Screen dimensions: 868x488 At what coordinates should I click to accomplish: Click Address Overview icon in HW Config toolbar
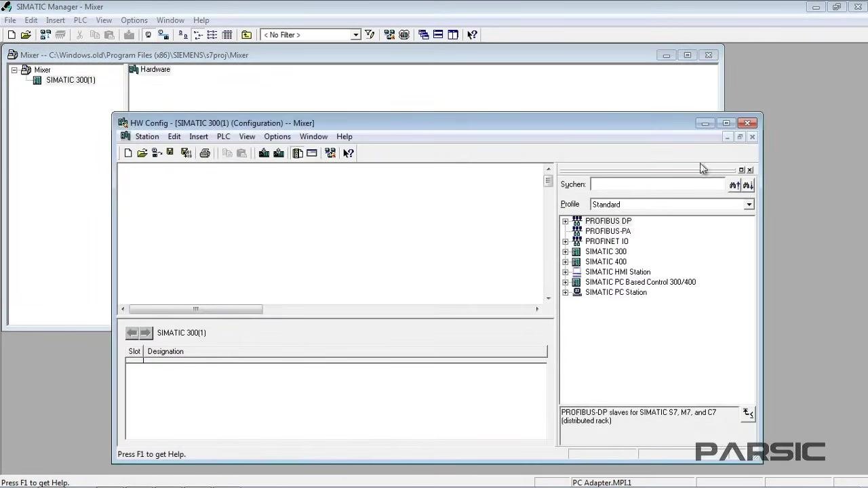pos(312,153)
